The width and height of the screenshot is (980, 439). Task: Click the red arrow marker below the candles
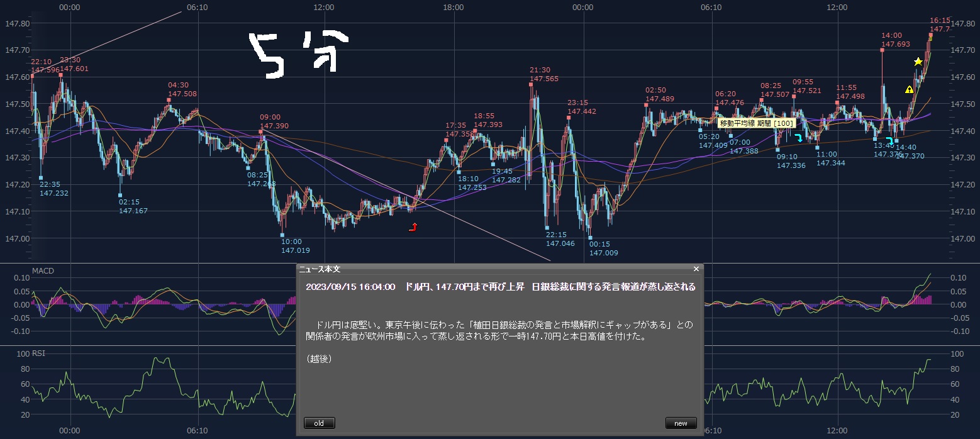[413, 227]
